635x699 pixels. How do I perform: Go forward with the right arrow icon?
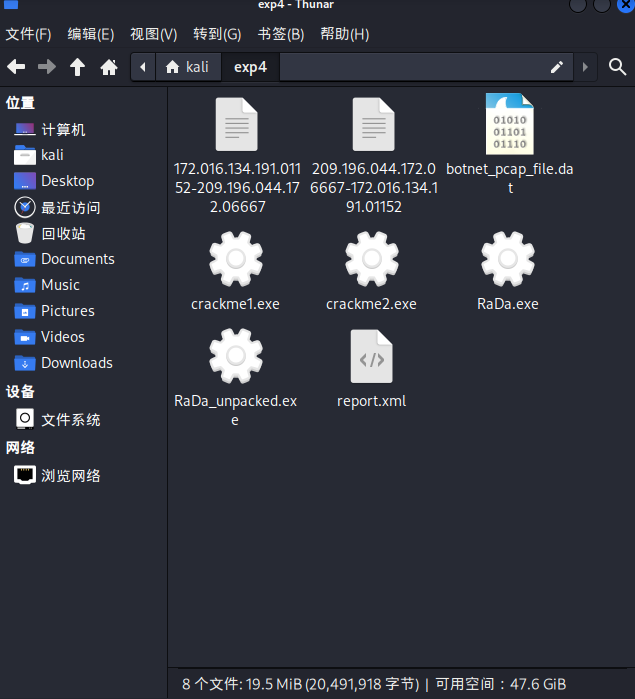(47, 67)
